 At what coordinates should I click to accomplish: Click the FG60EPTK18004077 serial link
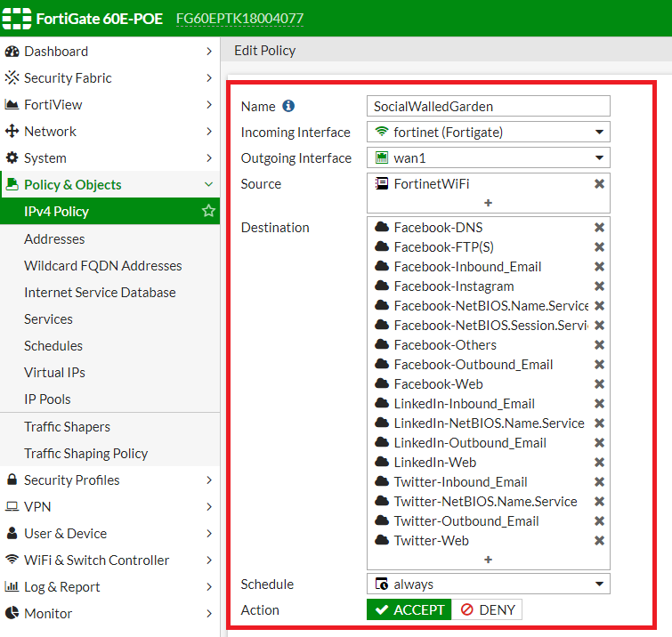tap(239, 19)
